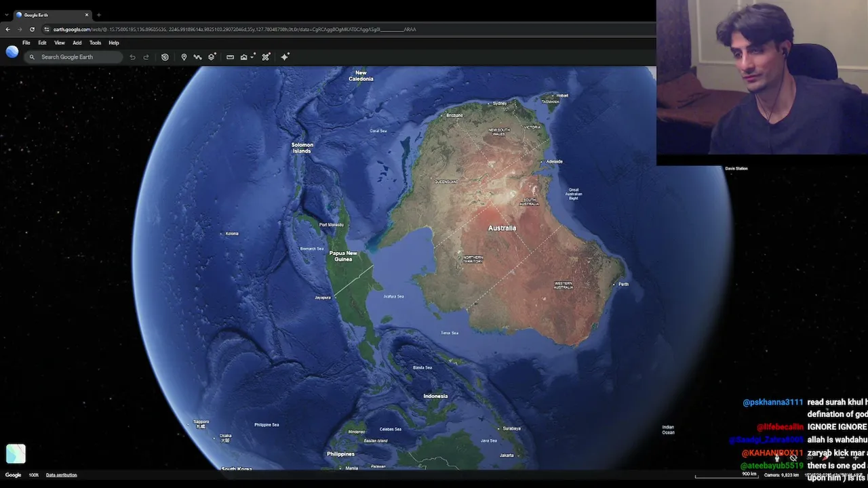Click the Coral Sea label

pyautogui.click(x=378, y=131)
